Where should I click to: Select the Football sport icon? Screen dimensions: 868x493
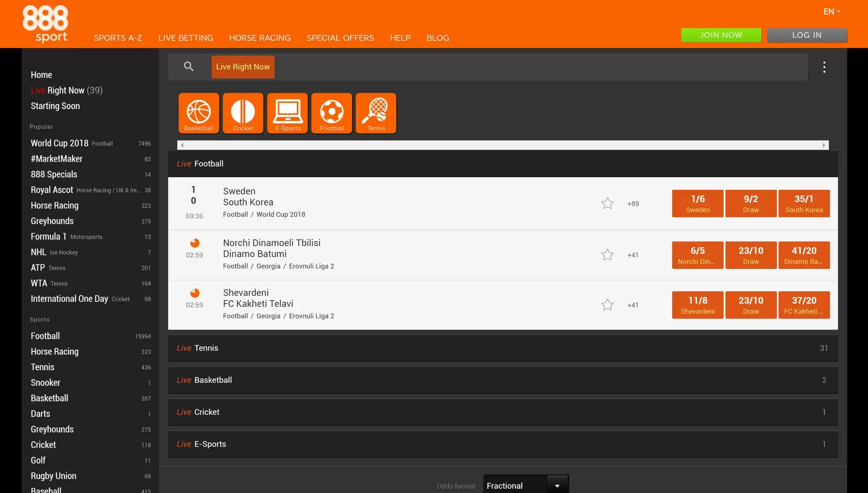(332, 113)
